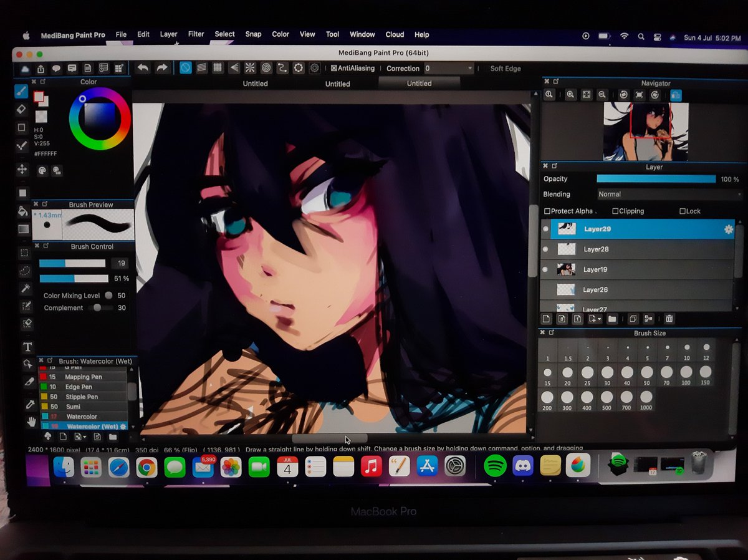Turn on the grid snap icon

click(218, 68)
